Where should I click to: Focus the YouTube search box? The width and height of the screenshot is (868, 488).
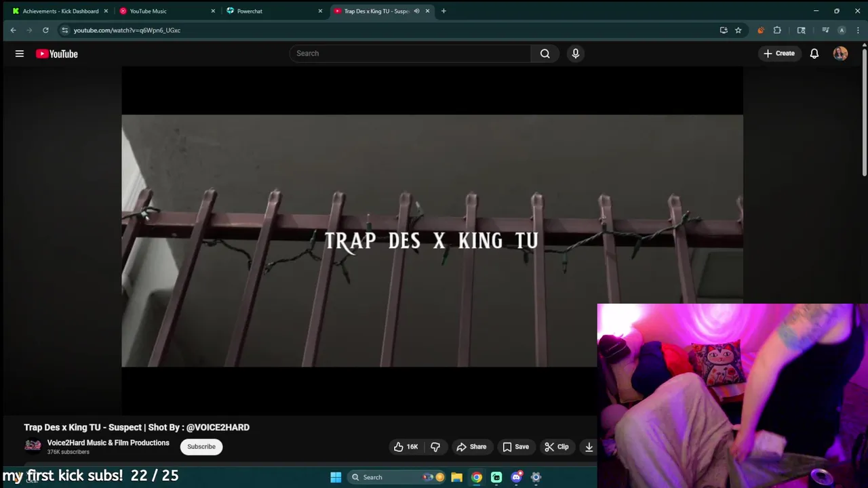click(410, 54)
